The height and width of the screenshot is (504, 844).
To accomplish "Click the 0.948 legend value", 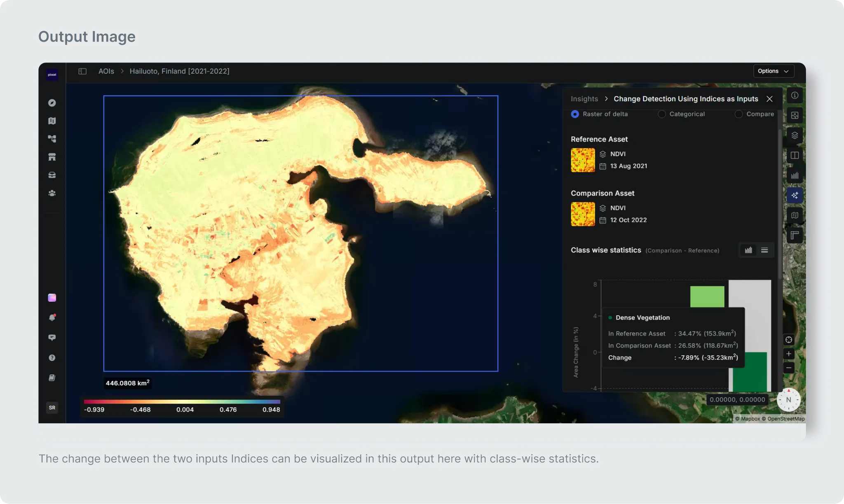I will click(x=271, y=410).
